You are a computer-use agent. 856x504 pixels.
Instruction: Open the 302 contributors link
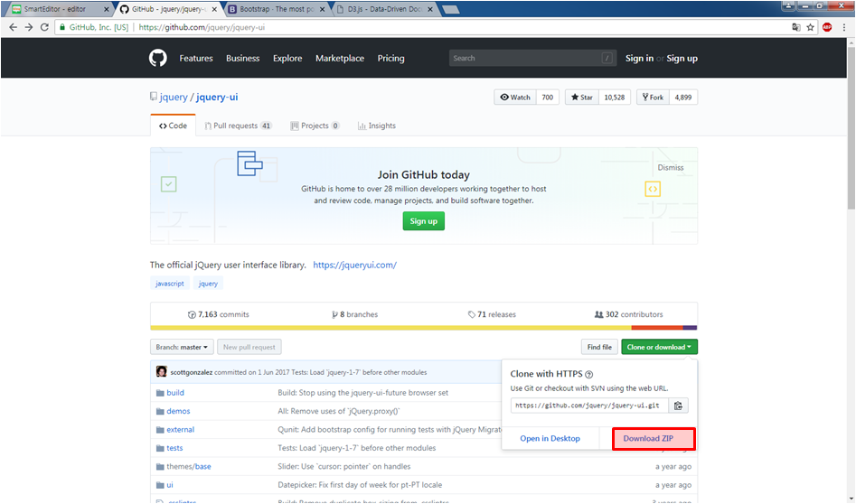pyautogui.click(x=628, y=314)
